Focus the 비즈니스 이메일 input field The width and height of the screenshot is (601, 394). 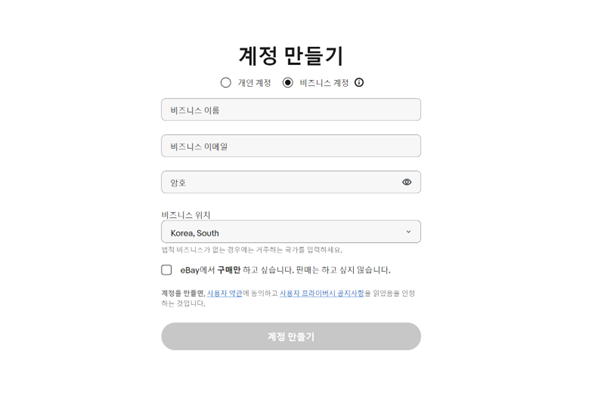coord(291,146)
